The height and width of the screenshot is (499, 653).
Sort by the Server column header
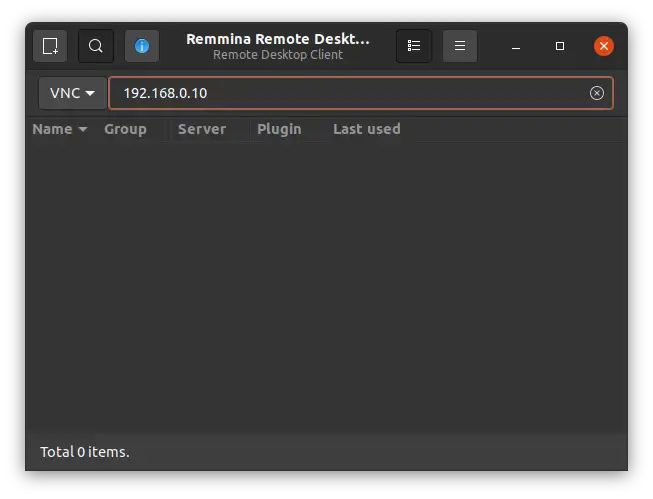click(x=202, y=129)
